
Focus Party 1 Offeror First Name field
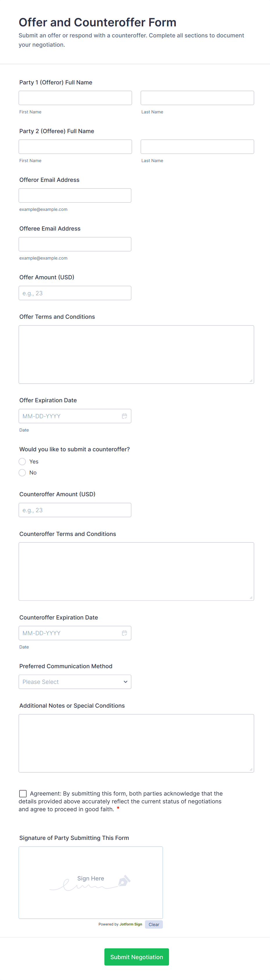75,98
